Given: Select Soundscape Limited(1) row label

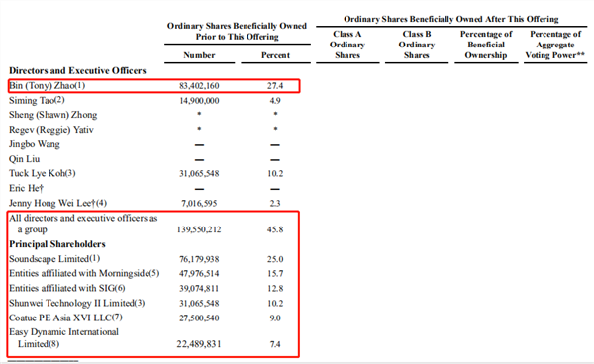Looking at the screenshot, I should tap(54, 259).
